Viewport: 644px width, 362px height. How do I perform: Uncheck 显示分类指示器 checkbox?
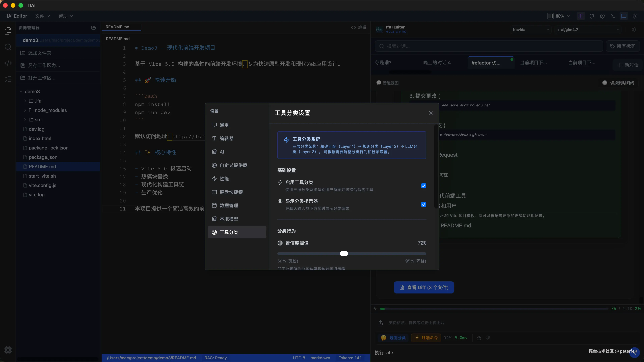(x=423, y=205)
